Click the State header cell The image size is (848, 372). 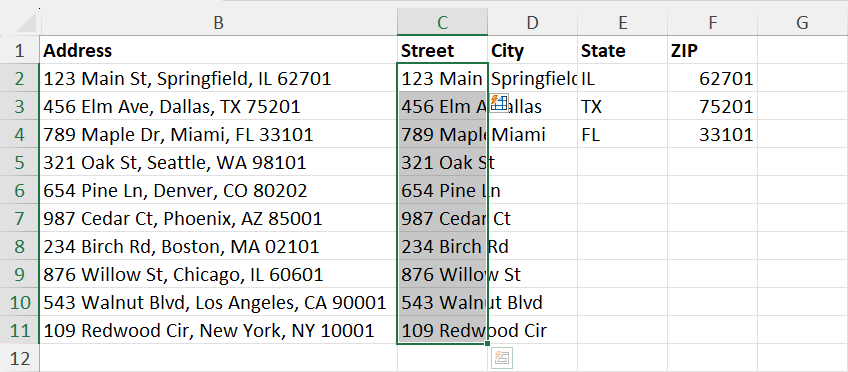pyautogui.click(x=622, y=50)
